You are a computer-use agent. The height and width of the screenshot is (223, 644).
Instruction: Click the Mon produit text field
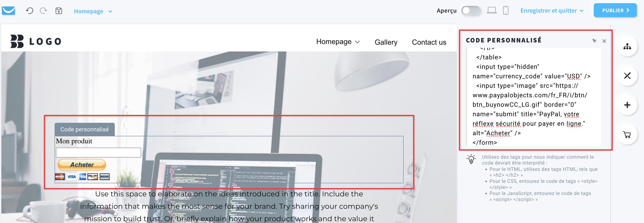coord(98,152)
